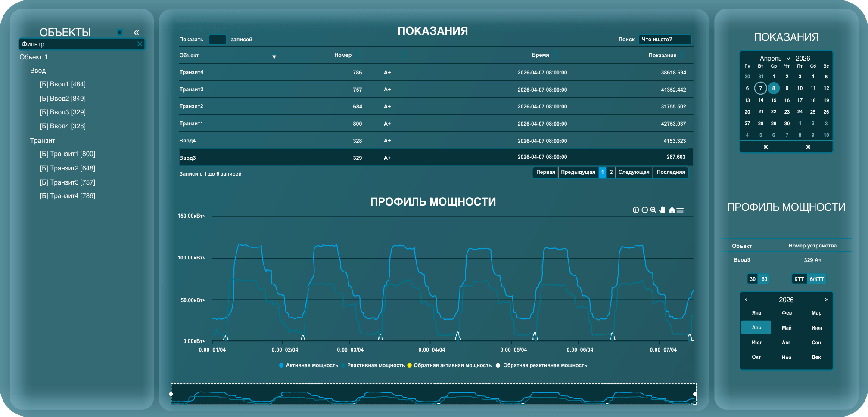Screen dimensions: 868x417
Task: Open the records per page dropdown
Action: (217, 40)
